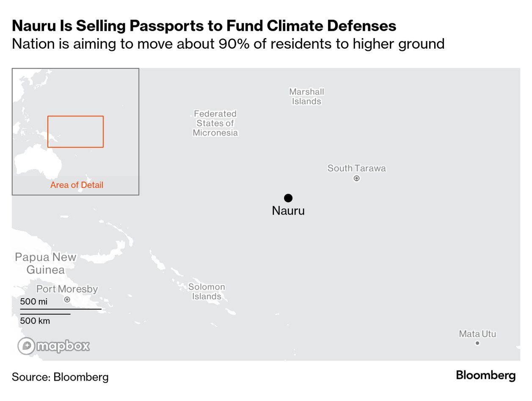
Task: Select the Nauru map label
Action: tap(288, 211)
